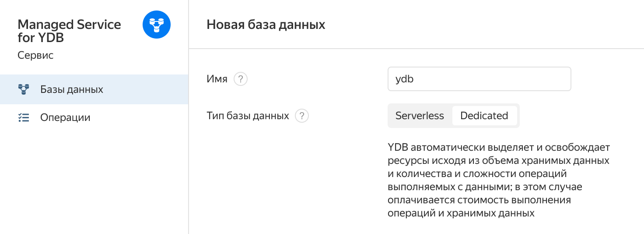Click the segmented control's gray background edge

point(518,116)
